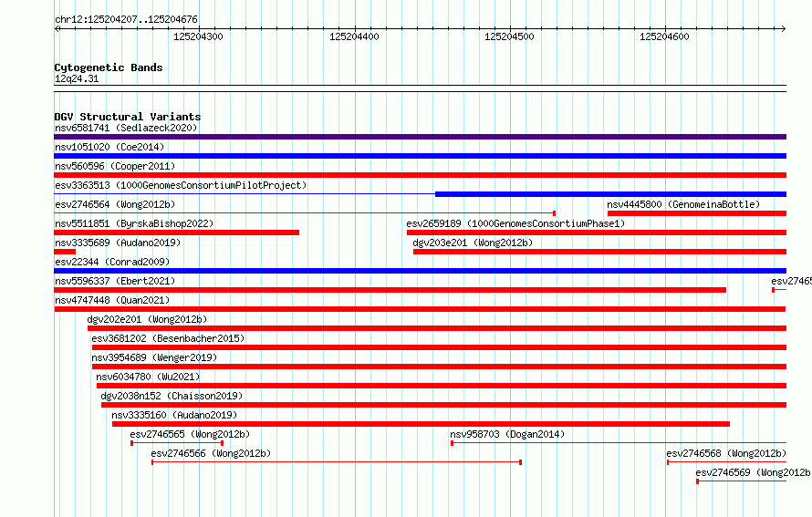Open esv3681202 (Besenbacher2015) label
812x517 pixels.
tap(168, 338)
